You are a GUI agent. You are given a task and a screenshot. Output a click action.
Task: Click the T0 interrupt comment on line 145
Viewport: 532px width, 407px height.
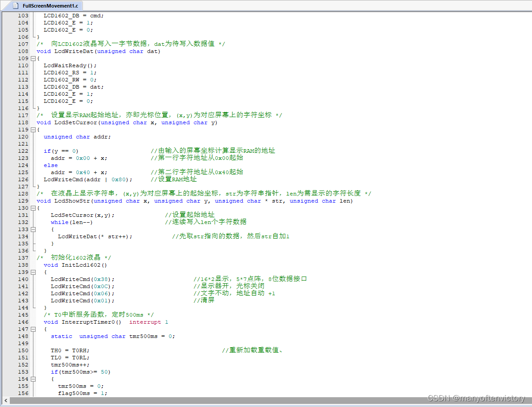(x=99, y=314)
